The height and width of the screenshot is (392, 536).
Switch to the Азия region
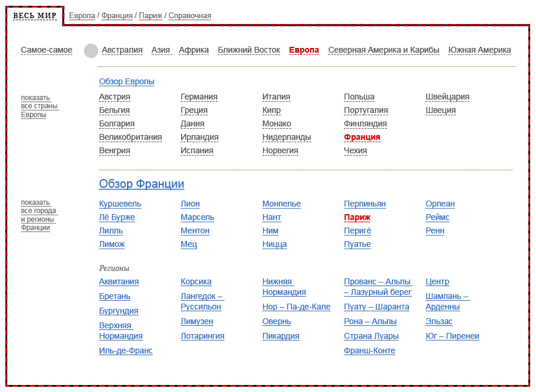click(161, 50)
